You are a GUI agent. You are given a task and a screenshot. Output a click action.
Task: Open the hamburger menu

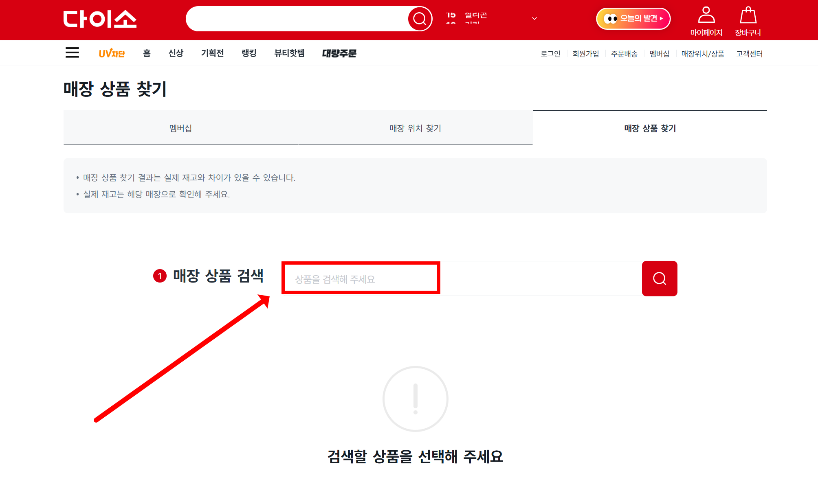[x=72, y=53]
